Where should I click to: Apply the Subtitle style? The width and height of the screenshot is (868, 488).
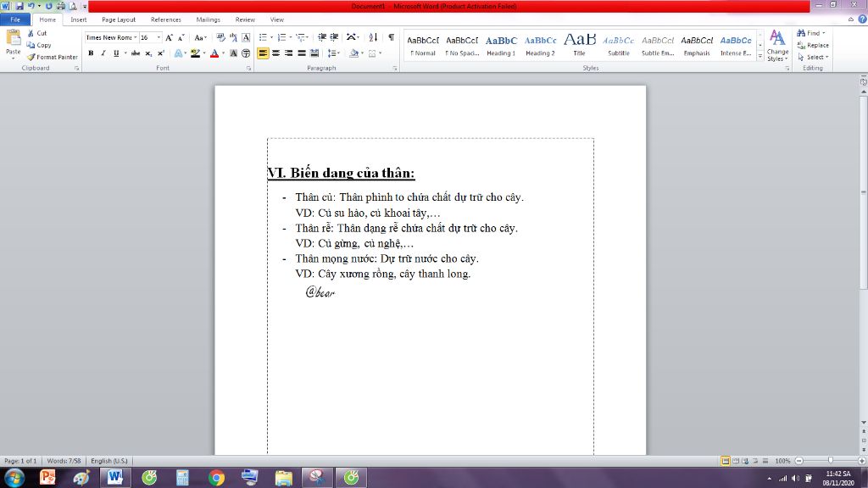(618, 46)
